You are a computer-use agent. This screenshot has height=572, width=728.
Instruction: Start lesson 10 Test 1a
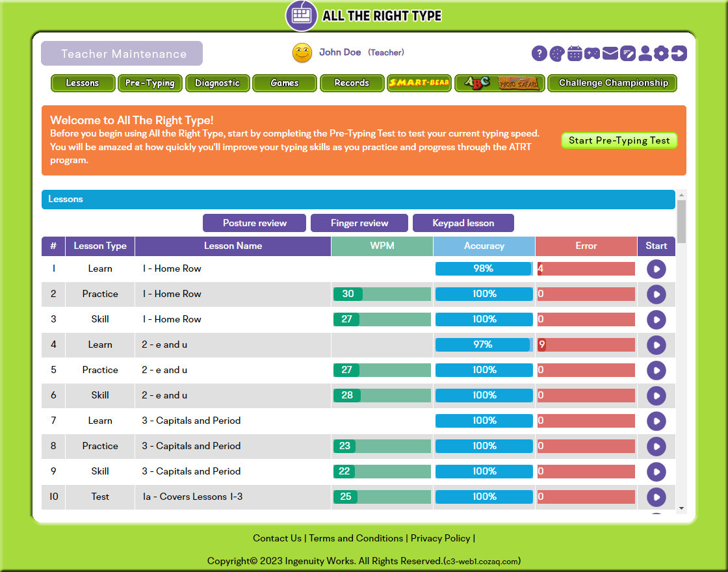[x=656, y=497]
